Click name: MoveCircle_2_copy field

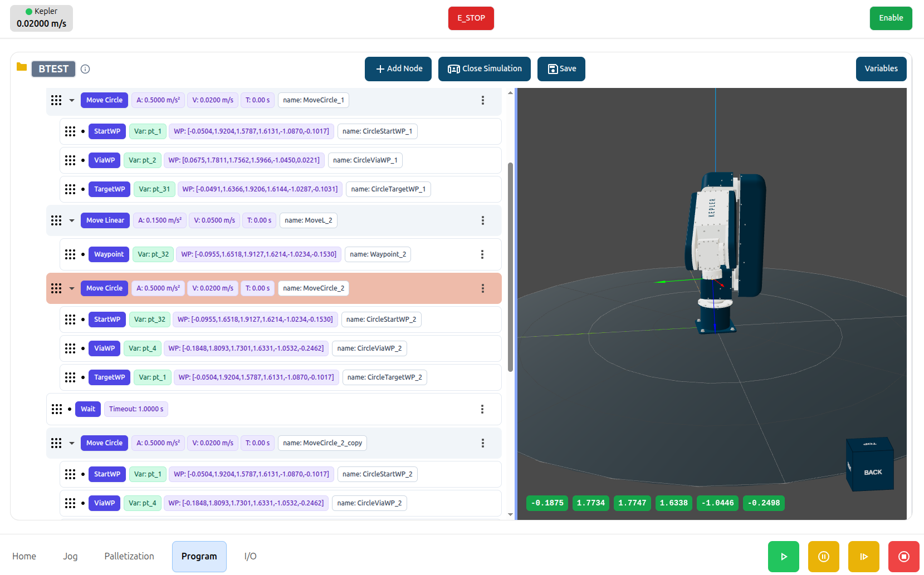pos(322,443)
